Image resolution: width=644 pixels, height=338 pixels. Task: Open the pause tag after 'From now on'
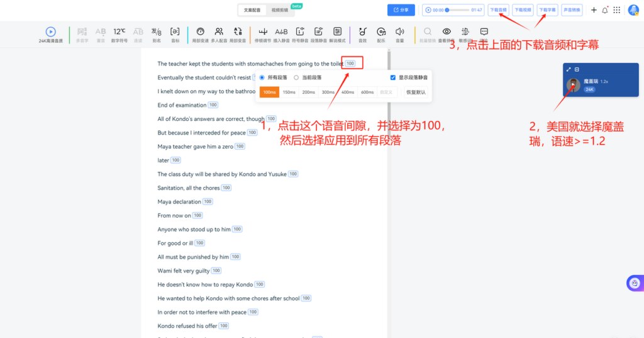[x=197, y=215]
